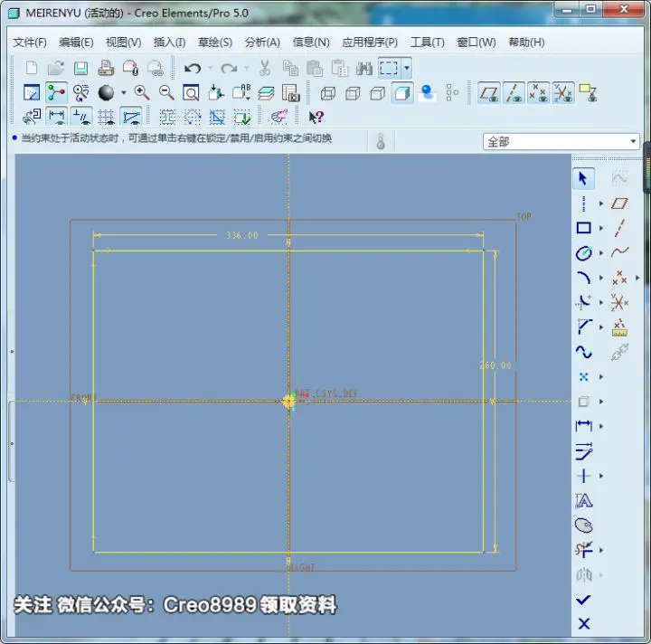Viewport: 651px width, 644px height.
Task: Toggle sketch constraints display
Action: pos(81,117)
